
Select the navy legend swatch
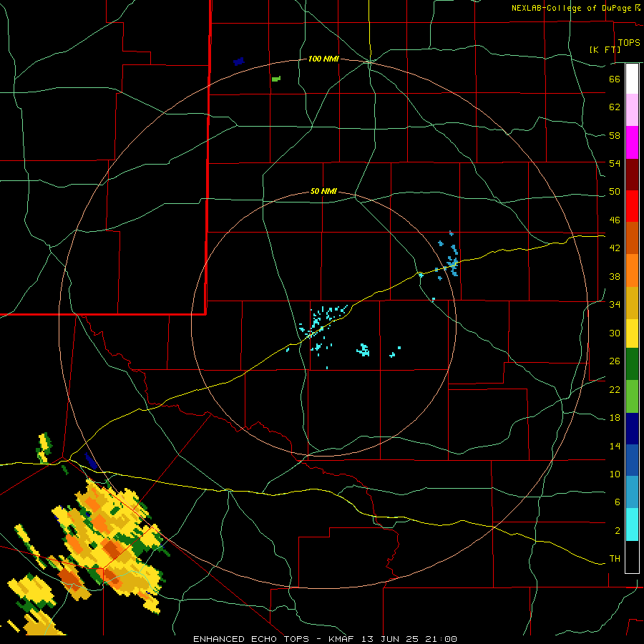pos(632,429)
